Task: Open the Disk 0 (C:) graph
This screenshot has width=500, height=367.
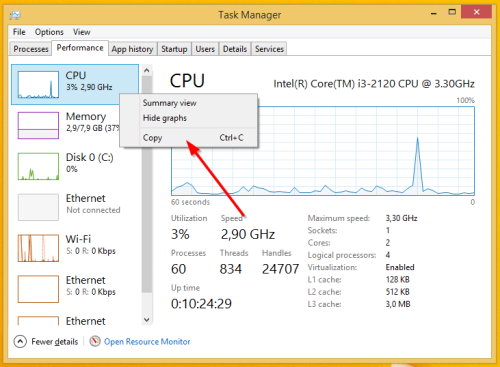Action: click(38, 166)
